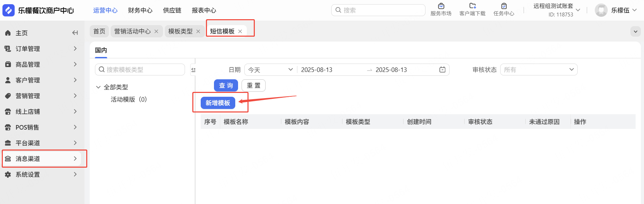Collapse the sidebar with arrow icon

tap(75, 33)
